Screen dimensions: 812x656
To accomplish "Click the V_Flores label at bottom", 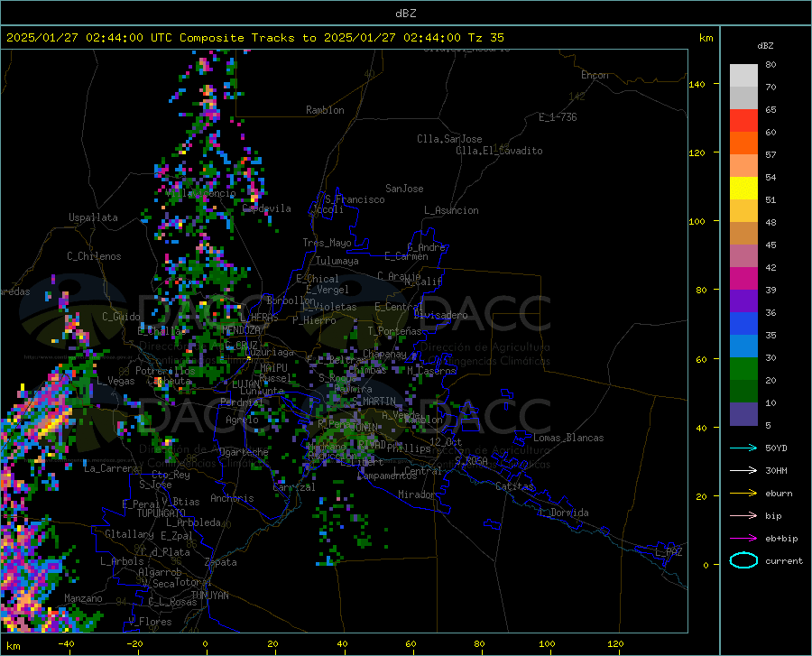I will 150,622.
